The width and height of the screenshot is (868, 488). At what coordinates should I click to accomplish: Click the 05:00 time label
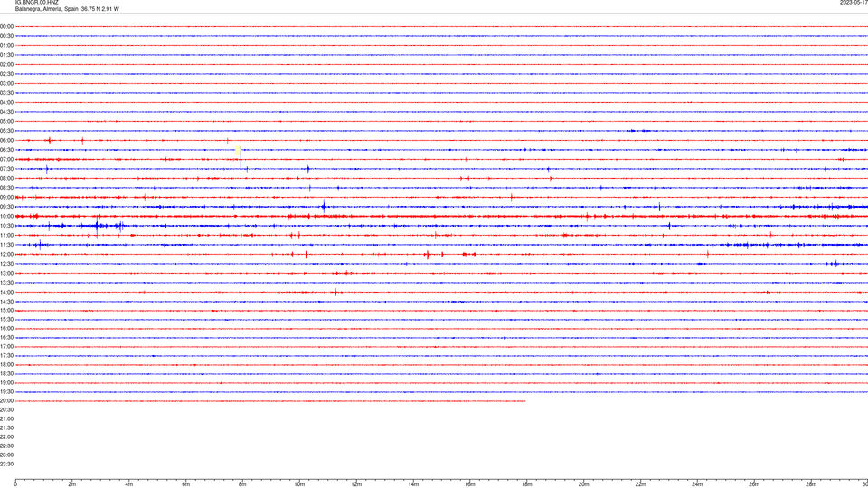coord(6,122)
